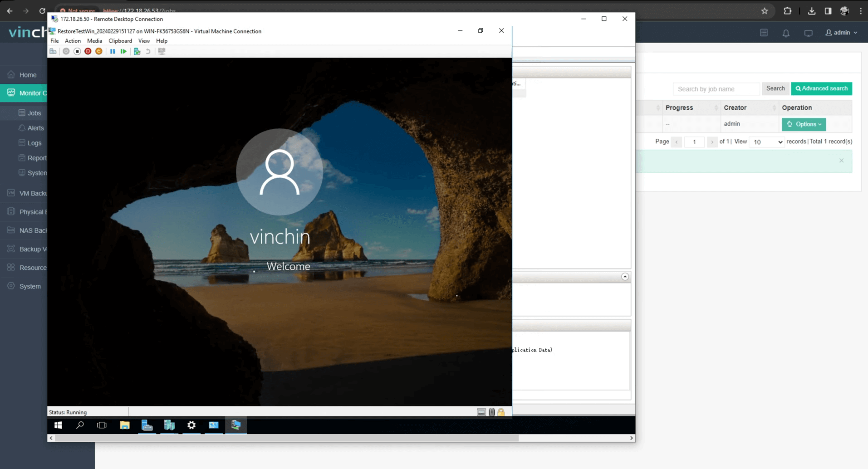Image resolution: width=868 pixels, height=469 pixels.
Task: Dismiss the green notification banner
Action: [841, 161]
